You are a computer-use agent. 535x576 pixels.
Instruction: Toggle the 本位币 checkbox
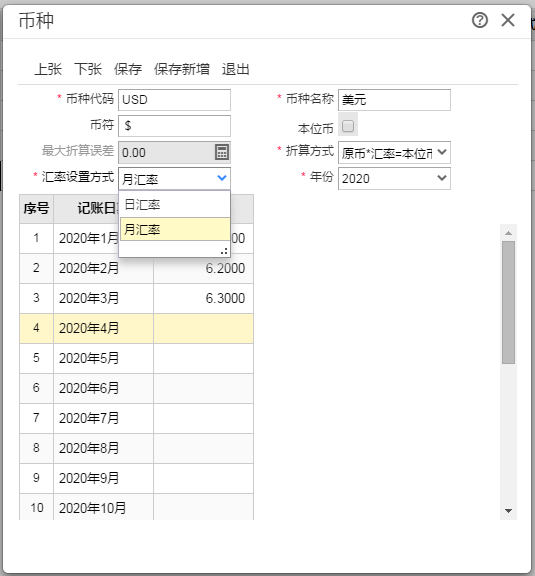pyautogui.click(x=348, y=126)
